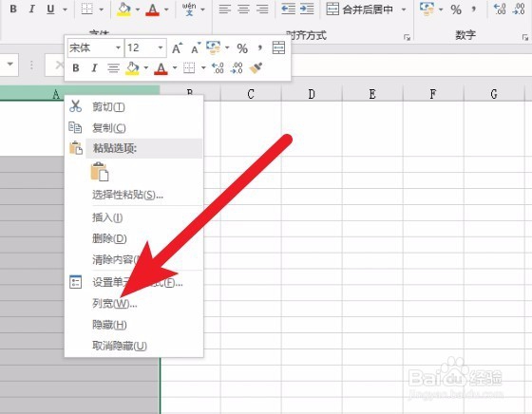The width and height of the screenshot is (532, 414).
Task: Select column G header
Action: click(494, 94)
